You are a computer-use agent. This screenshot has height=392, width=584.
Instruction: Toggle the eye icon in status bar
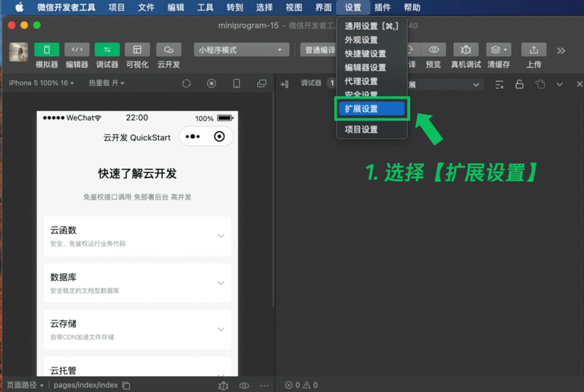[x=244, y=386]
